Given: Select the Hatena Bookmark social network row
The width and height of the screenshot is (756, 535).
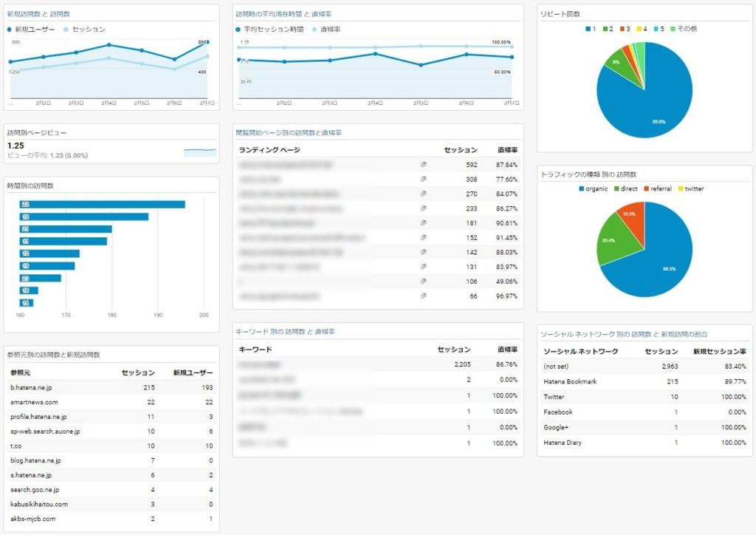Looking at the screenshot, I should click(x=645, y=381).
